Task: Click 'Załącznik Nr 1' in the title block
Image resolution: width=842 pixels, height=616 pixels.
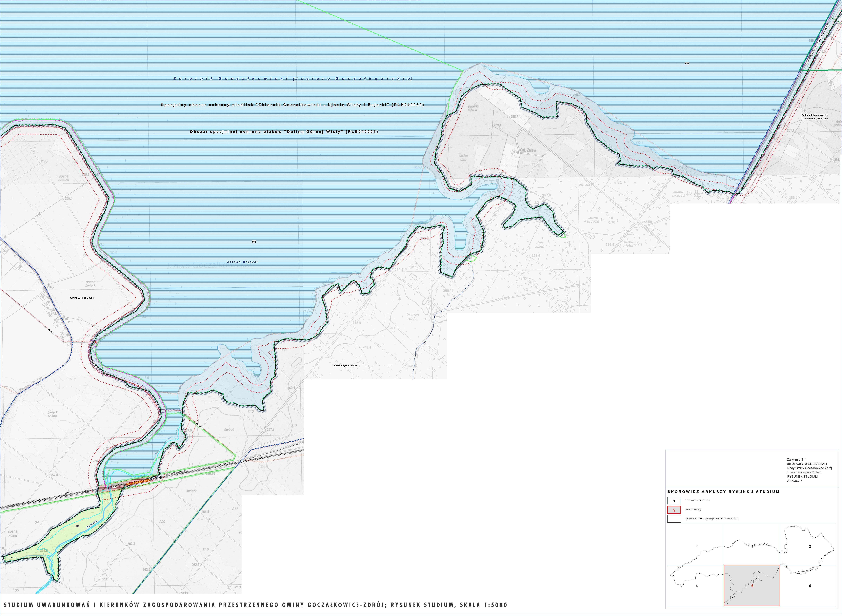Action: [x=797, y=460]
